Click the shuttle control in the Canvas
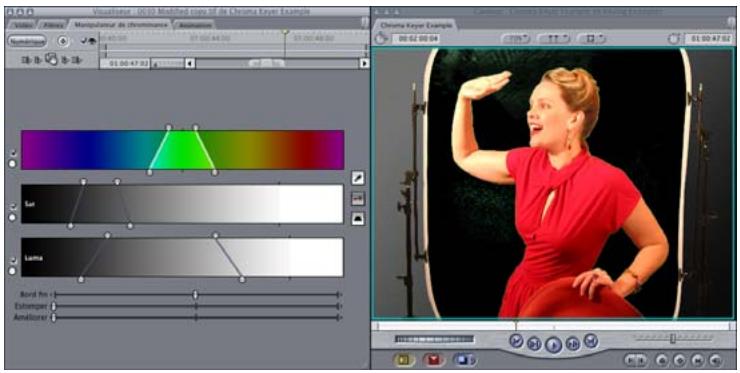The height and width of the screenshot is (373, 740). click(674, 338)
